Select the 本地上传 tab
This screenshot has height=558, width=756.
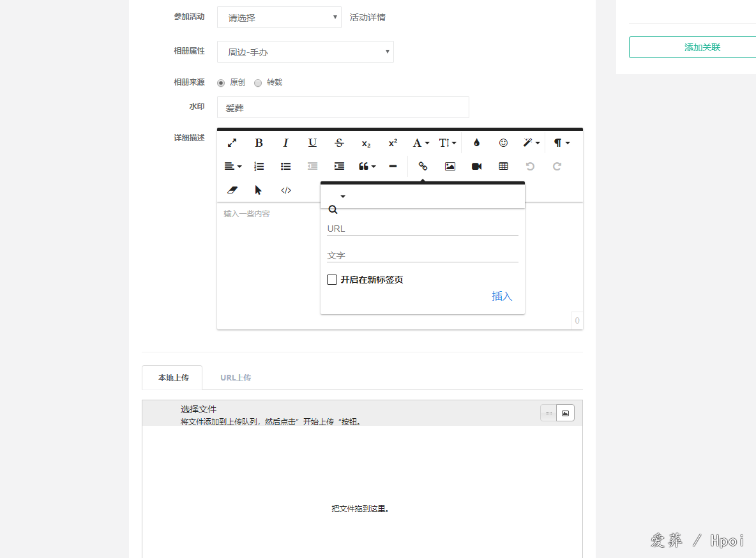tap(173, 377)
